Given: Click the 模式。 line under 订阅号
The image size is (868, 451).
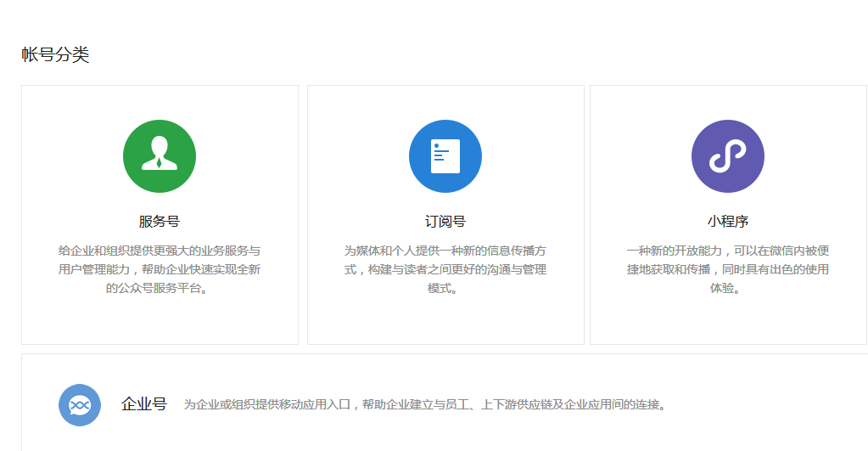Looking at the screenshot, I should point(445,289).
